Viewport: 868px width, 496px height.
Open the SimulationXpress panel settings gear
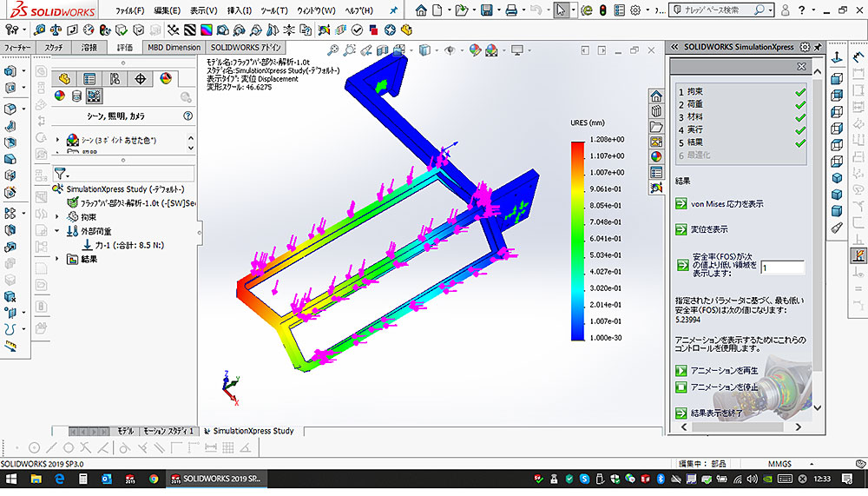(805, 47)
